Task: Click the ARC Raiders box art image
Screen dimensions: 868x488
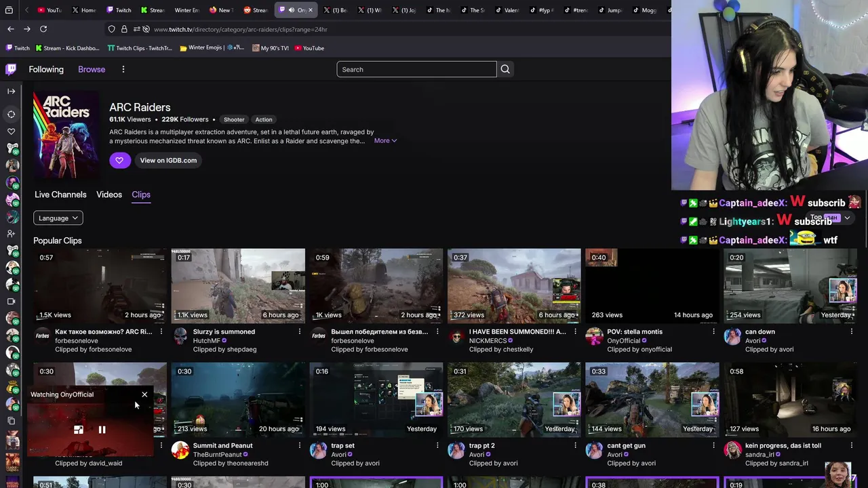Action: point(66,135)
